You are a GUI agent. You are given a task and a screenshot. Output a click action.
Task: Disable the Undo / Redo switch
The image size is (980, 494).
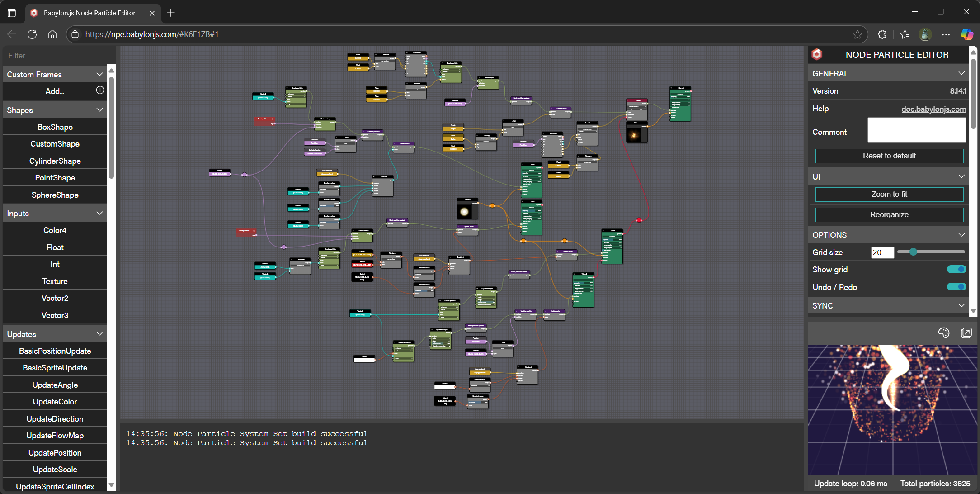956,287
